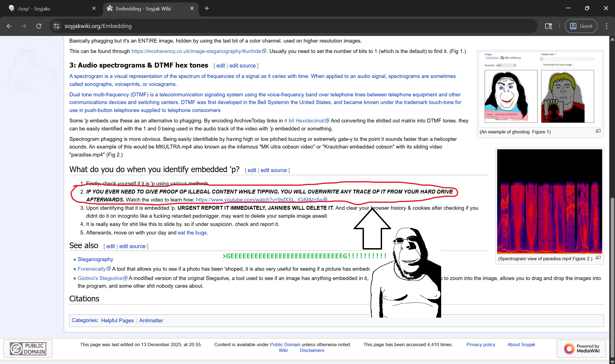Click the Powered by MediaWiki badge
The height and width of the screenshot is (364, 615).
coord(581,349)
